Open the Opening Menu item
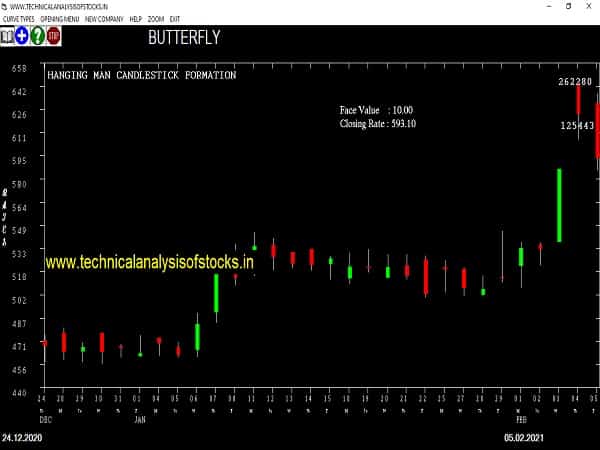 tap(60, 19)
